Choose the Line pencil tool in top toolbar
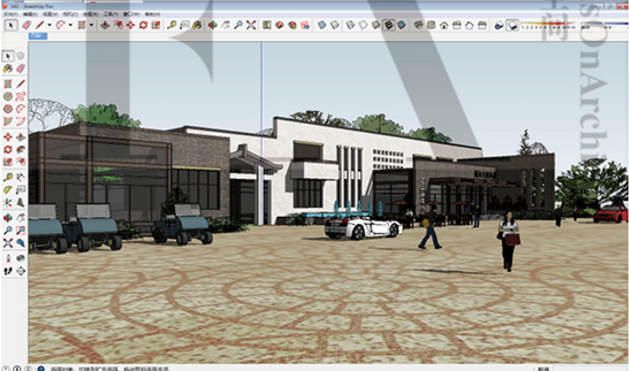This screenshot has height=371, width=629. 40,25
